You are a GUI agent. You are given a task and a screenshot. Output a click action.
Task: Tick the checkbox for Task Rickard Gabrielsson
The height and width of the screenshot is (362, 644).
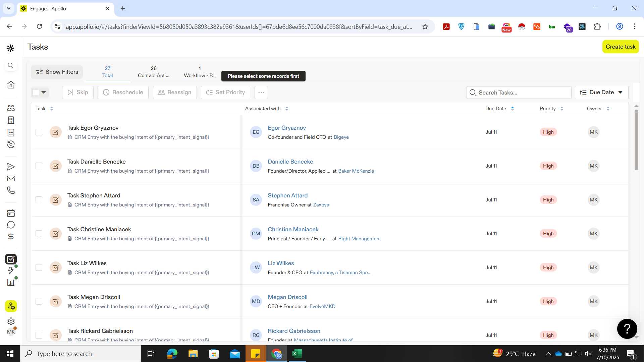pyautogui.click(x=39, y=335)
